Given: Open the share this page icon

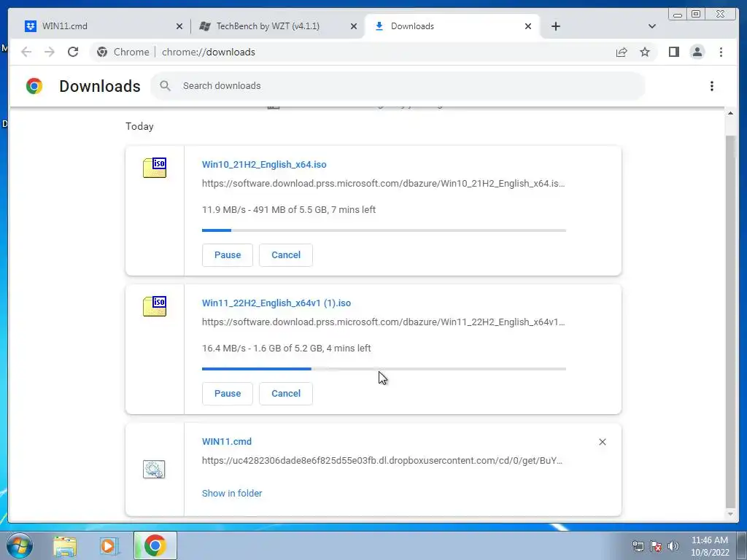Looking at the screenshot, I should (622, 52).
